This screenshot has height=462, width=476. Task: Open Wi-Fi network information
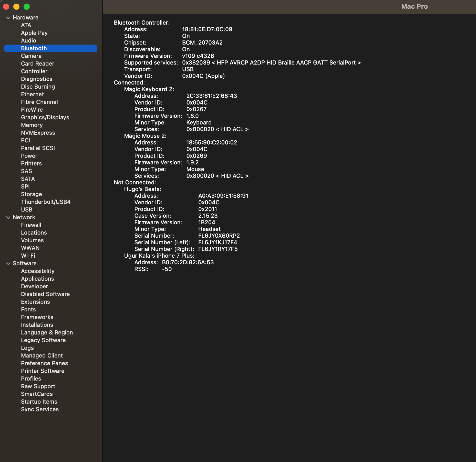tap(28, 256)
